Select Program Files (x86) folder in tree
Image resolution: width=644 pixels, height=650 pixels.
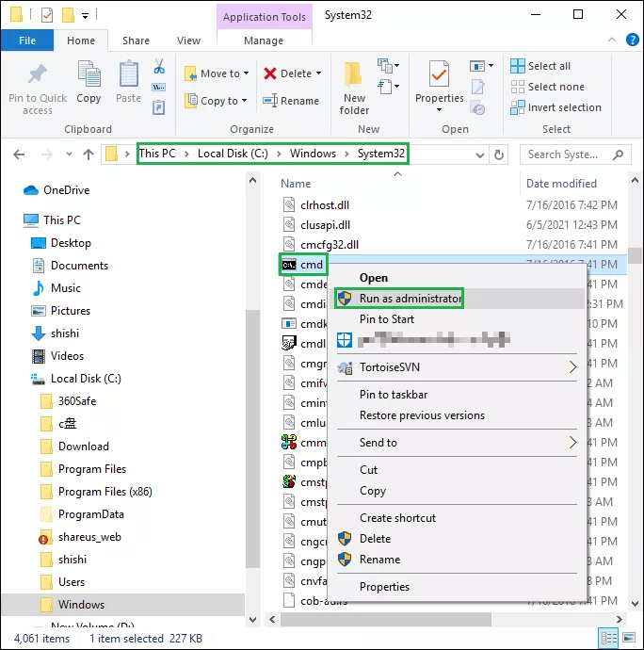click(105, 492)
